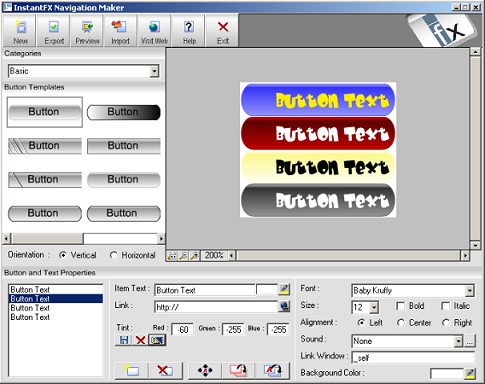Screen dimensions: 485x384
Task: Click the move item arrows icon
Action: [205, 370]
